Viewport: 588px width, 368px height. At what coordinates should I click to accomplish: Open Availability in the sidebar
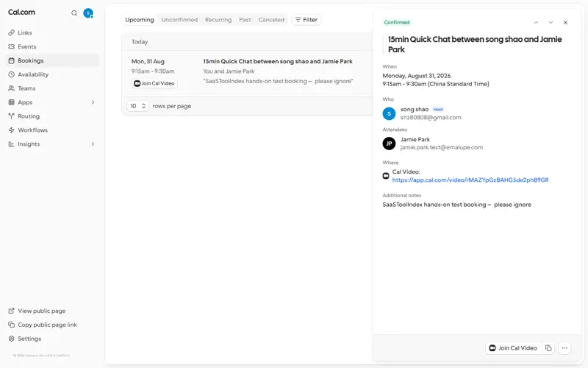click(x=52, y=74)
